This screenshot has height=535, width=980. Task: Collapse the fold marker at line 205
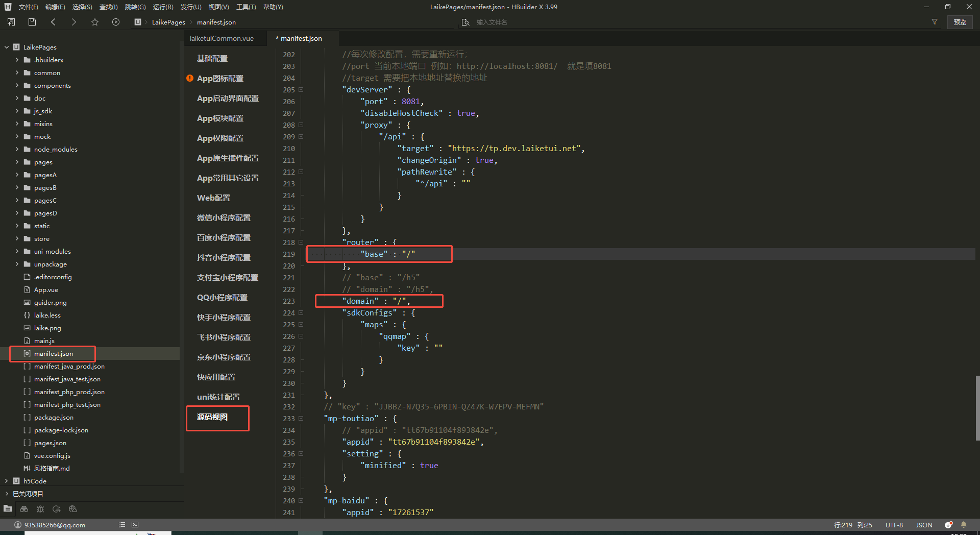coord(301,90)
